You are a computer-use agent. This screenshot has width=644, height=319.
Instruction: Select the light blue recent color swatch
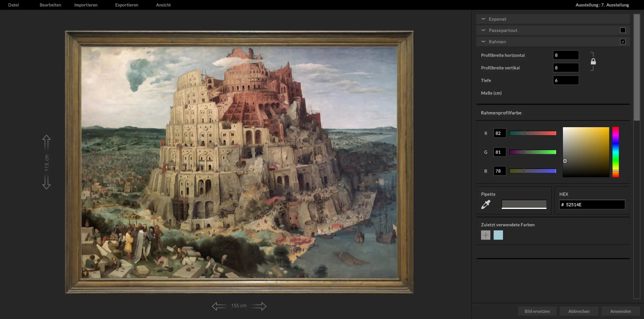(498, 235)
